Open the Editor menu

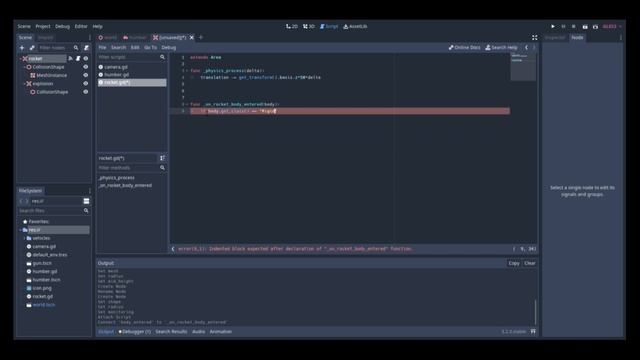(x=81, y=27)
